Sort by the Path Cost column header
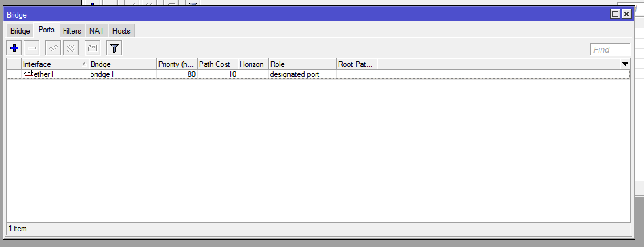 pos(217,64)
